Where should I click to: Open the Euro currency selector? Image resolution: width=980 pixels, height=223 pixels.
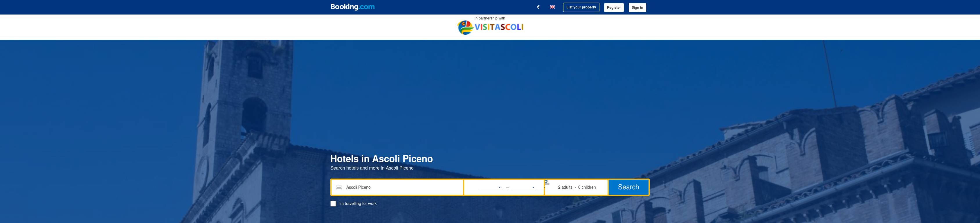[538, 7]
